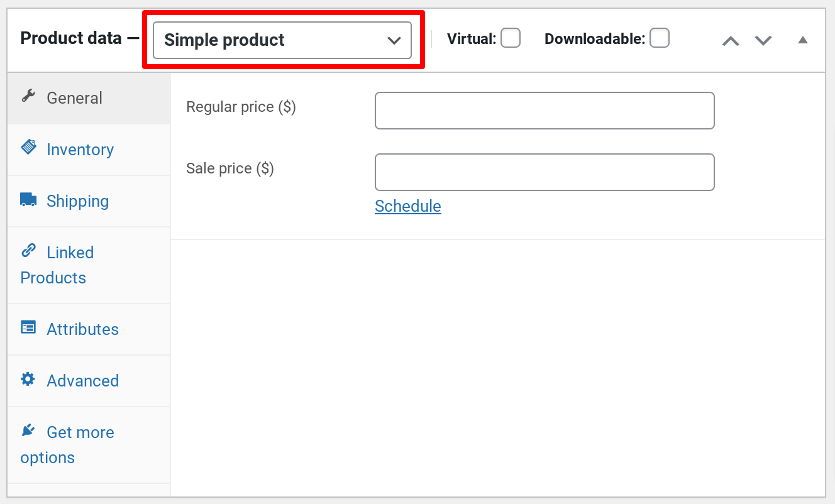835x504 pixels.
Task: Switch to the Inventory tab
Action: pyautogui.click(x=80, y=150)
